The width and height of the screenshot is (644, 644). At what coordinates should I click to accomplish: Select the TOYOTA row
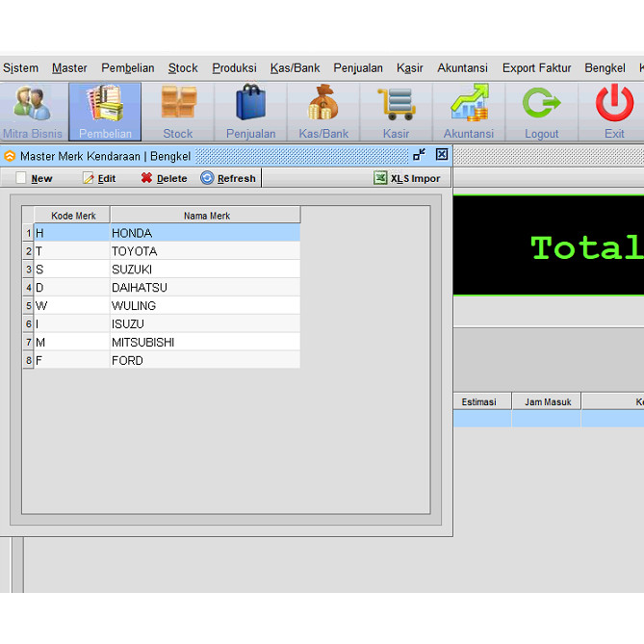coord(167,251)
